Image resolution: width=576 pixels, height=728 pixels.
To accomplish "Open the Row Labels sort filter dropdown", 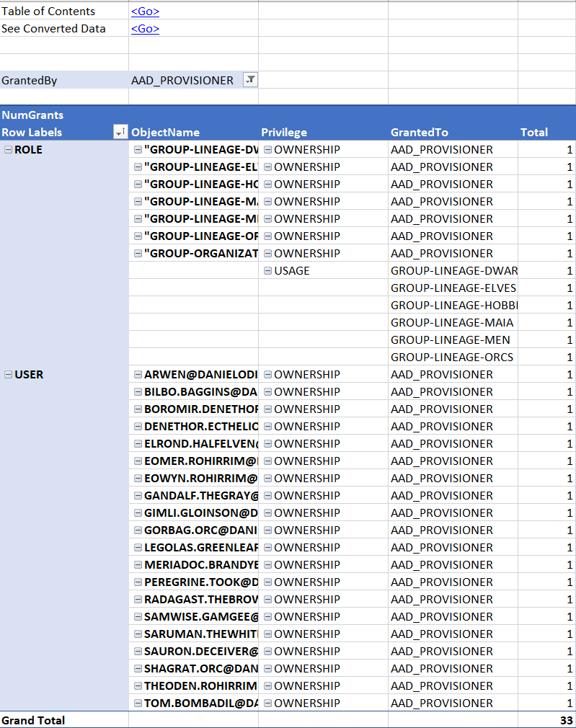I will pyautogui.click(x=120, y=133).
